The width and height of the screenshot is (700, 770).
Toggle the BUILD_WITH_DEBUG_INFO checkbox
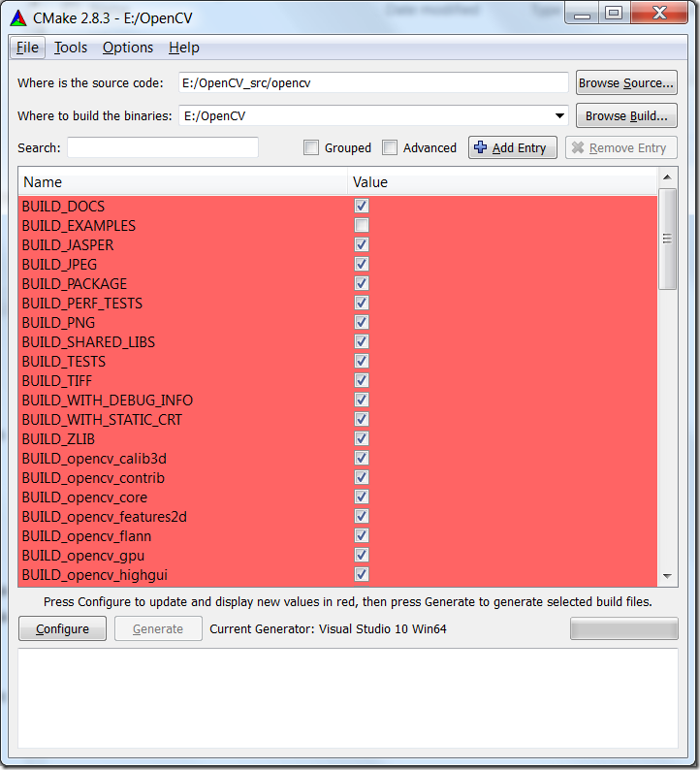point(362,400)
